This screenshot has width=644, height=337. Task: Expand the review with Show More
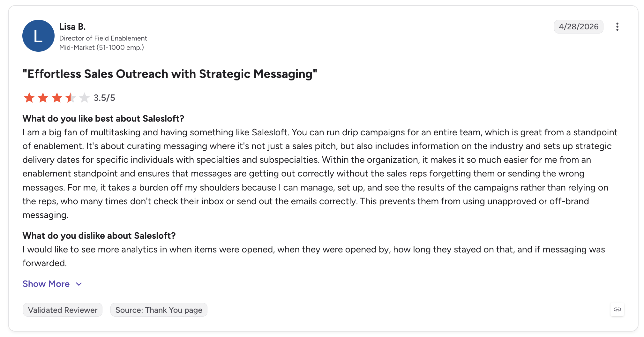46,284
